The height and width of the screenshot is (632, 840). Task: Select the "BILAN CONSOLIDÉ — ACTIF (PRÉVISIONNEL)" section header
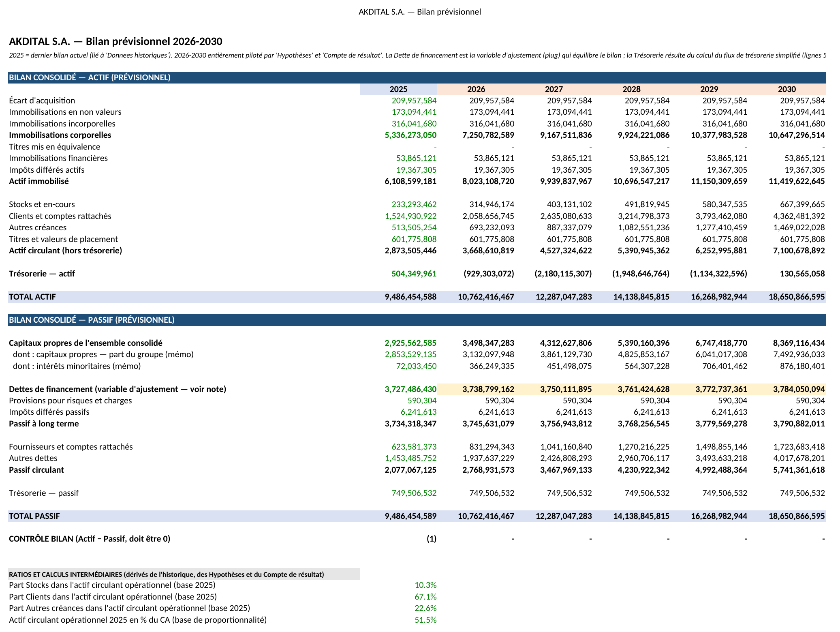[417, 77]
